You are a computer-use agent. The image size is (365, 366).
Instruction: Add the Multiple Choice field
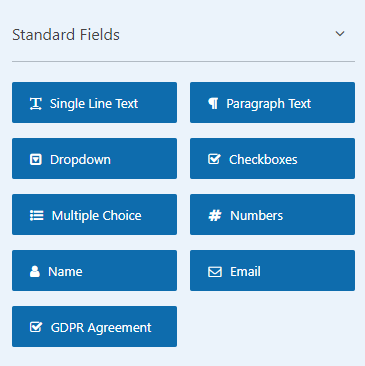(94, 215)
